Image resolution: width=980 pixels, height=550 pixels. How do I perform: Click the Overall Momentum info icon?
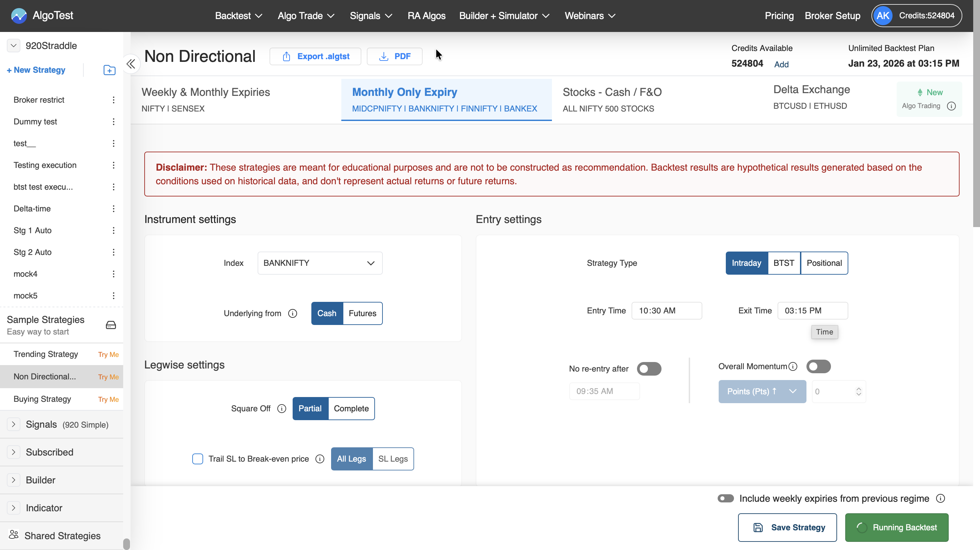coord(793,366)
